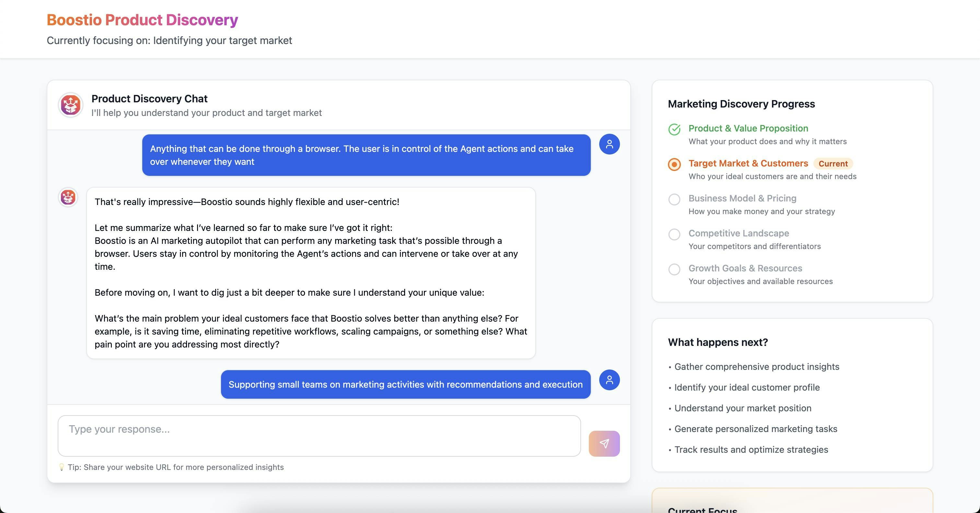Select the Target Market & Customers radio indicator
Viewport: 980px width, 513px height.
[674, 165]
